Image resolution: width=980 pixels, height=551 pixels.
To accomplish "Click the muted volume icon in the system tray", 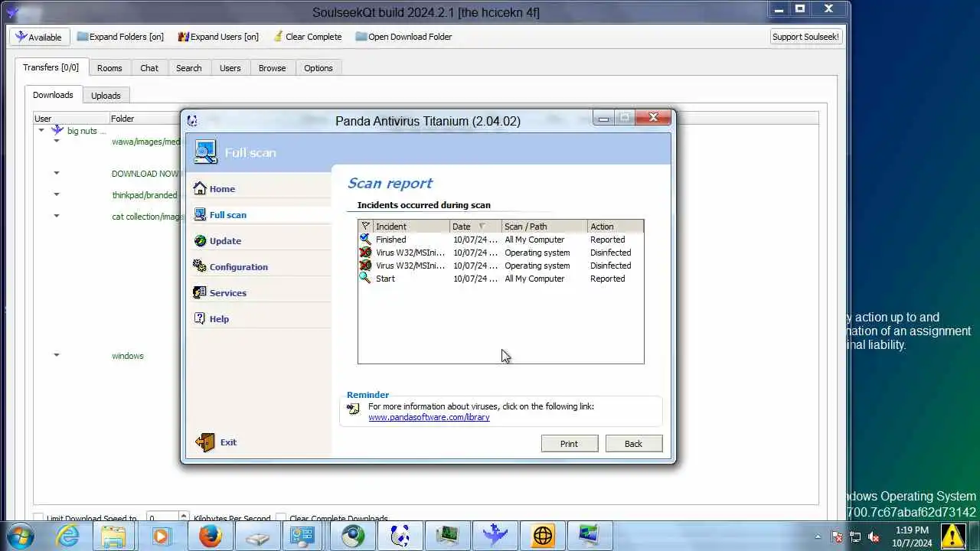I will click(874, 536).
